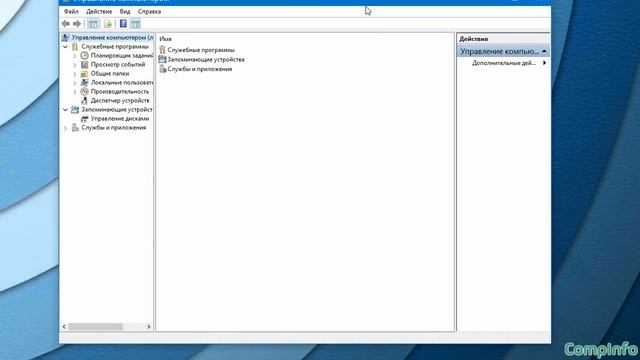Click the tree scrollbar right arrow
Image resolution: width=640 pixels, height=360 pixels.
149,327
